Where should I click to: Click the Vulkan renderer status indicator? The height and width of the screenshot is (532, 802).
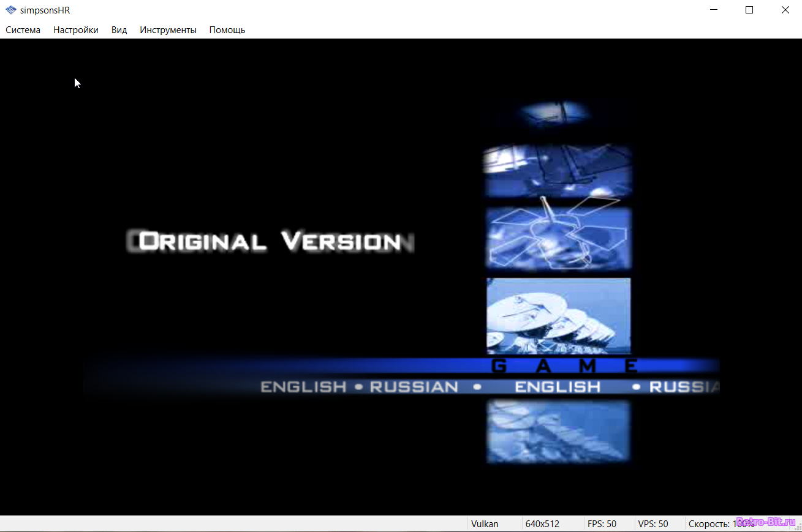tap(485, 524)
